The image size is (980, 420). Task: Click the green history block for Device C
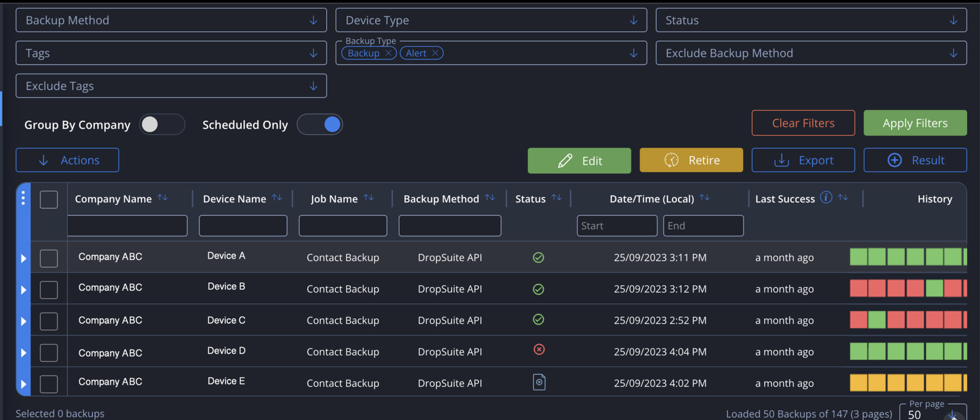pyautogui.click(x=877, y=319)
